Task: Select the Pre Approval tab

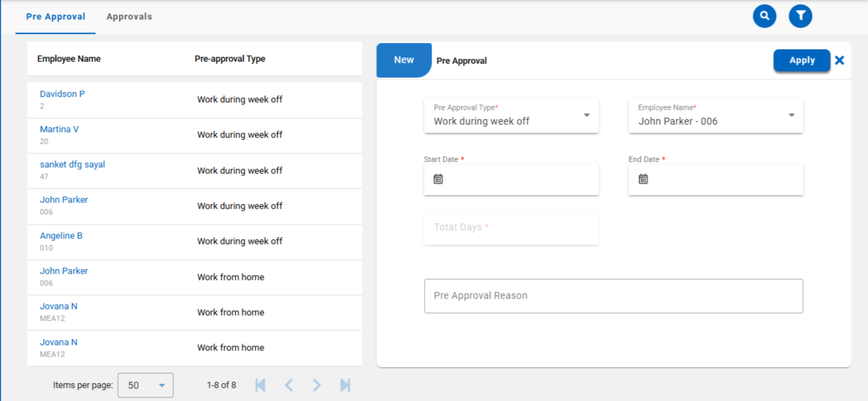Action: [55, 17]
